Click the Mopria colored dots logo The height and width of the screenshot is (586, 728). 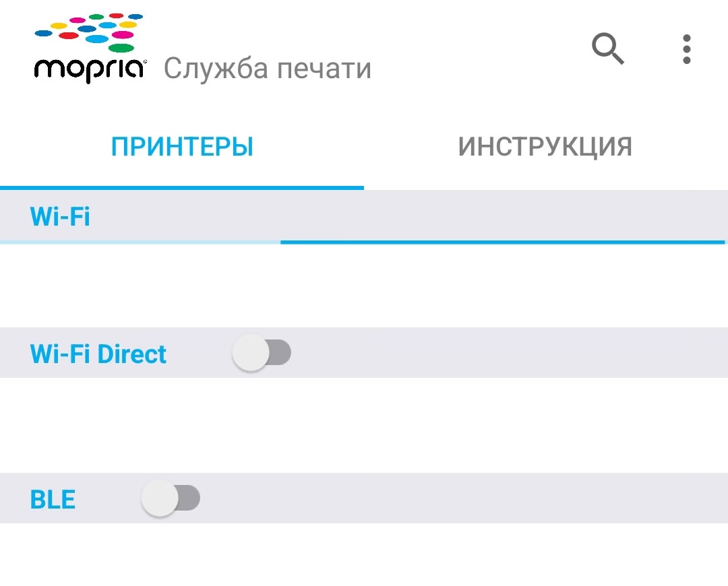point(89,32)
